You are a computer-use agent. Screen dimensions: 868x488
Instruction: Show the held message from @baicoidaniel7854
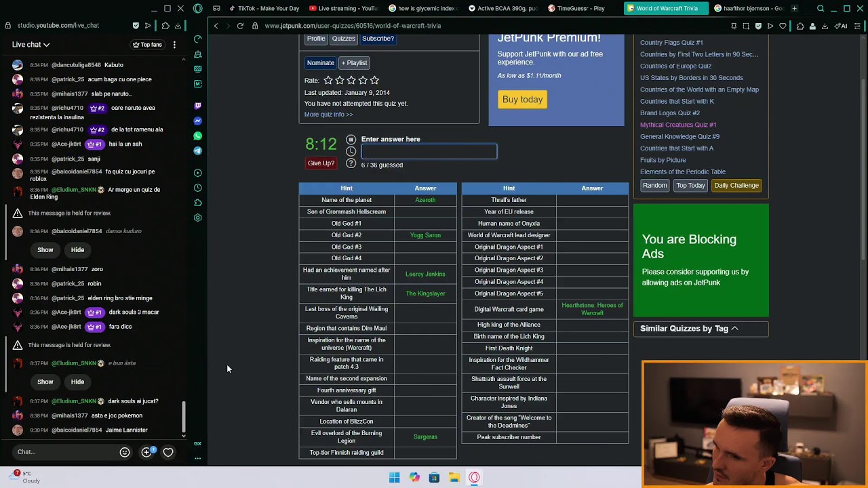tap(45, 250)
